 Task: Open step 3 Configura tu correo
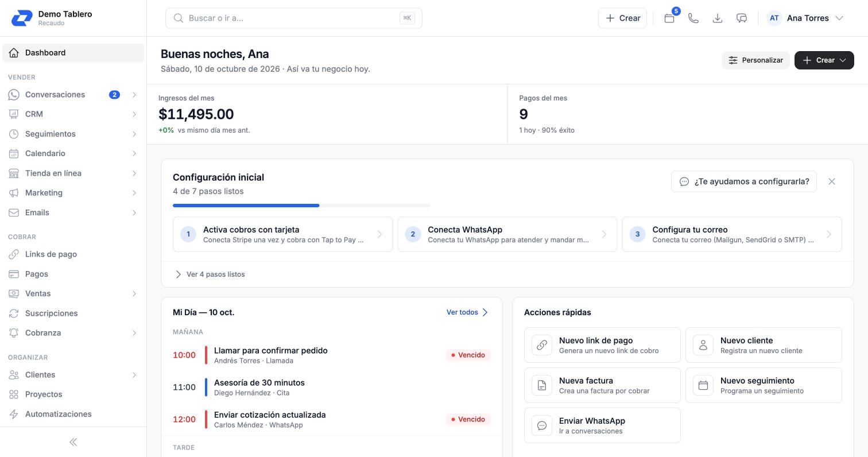tap(732, 234)
